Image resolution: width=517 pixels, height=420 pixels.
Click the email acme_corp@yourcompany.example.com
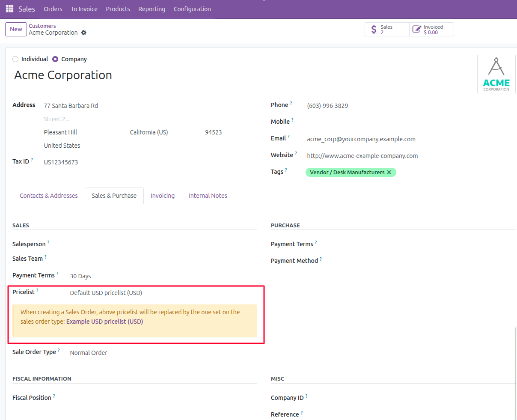[361, 139]
